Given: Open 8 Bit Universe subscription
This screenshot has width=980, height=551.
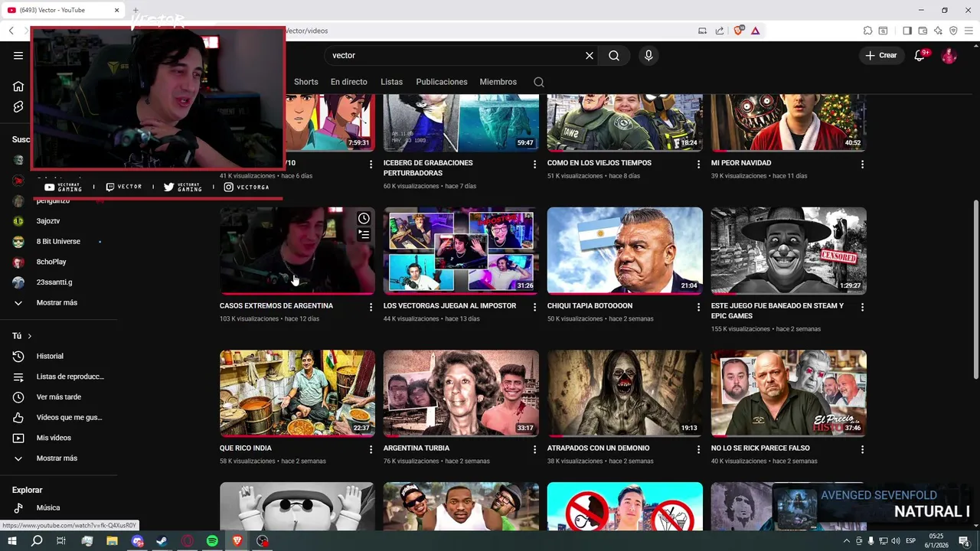Looking at the screenshot, I should [x=58, y=241].
